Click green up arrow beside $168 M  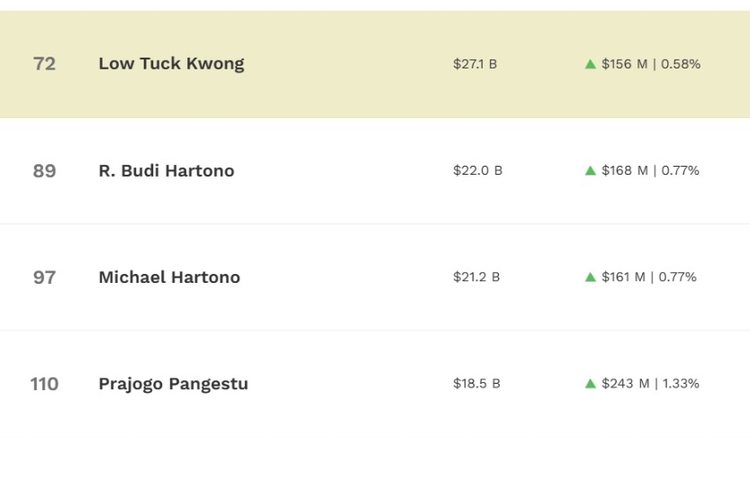click(x=590, y=171)
